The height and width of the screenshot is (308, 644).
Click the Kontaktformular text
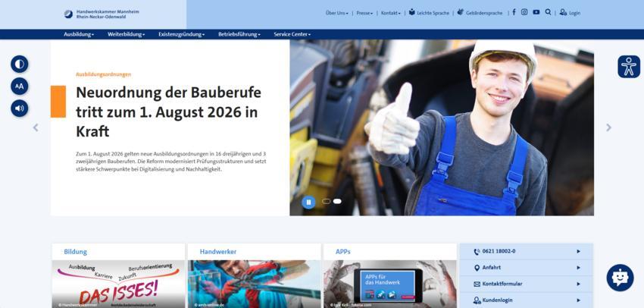tap(502, 284)
